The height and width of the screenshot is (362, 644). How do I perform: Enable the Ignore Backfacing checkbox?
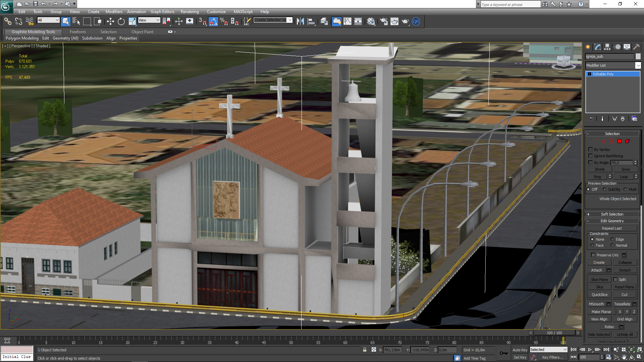(x=590, y=156)
